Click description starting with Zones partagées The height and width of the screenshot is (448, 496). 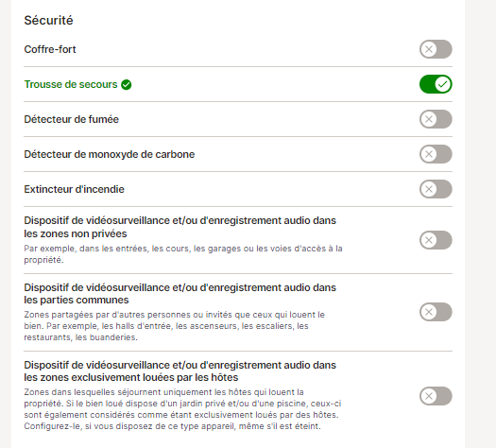point(174,326)
